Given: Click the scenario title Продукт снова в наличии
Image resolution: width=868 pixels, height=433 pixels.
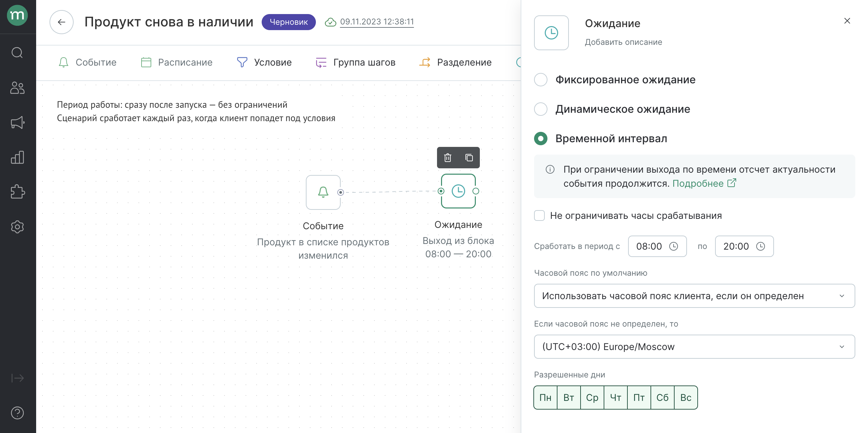Looking at the screenshot, I should [x=169, y=22].
